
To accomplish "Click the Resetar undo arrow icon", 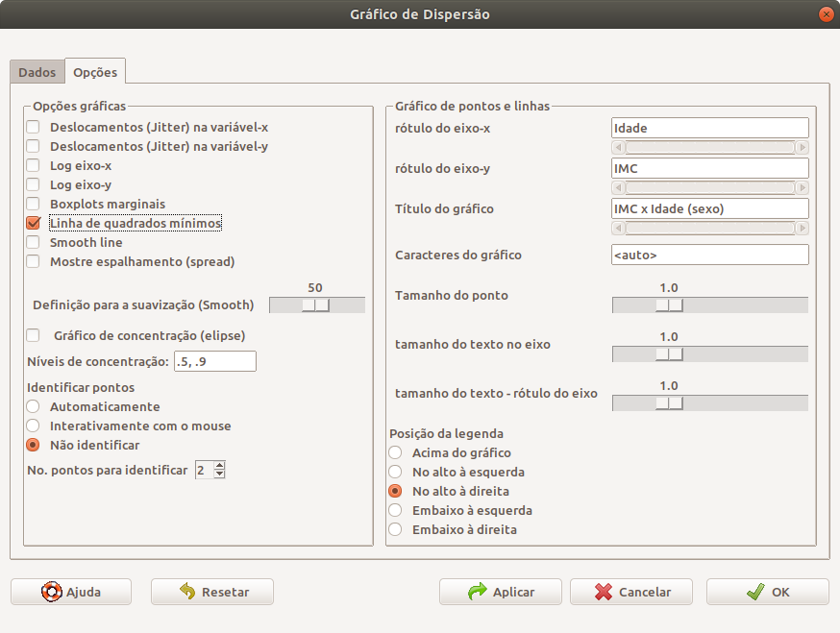I will [x=187, y=592].
